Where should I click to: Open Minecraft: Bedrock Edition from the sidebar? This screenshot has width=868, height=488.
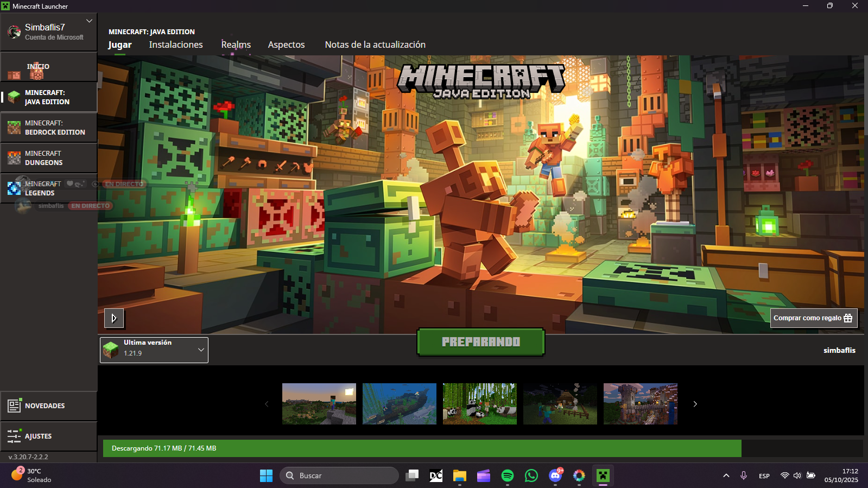point(49,128)
